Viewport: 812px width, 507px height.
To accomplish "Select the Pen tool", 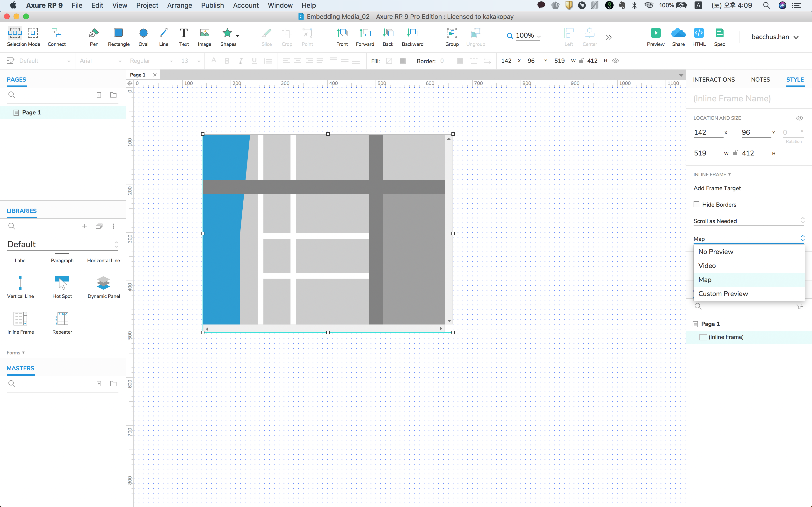I will coord(94,33).
